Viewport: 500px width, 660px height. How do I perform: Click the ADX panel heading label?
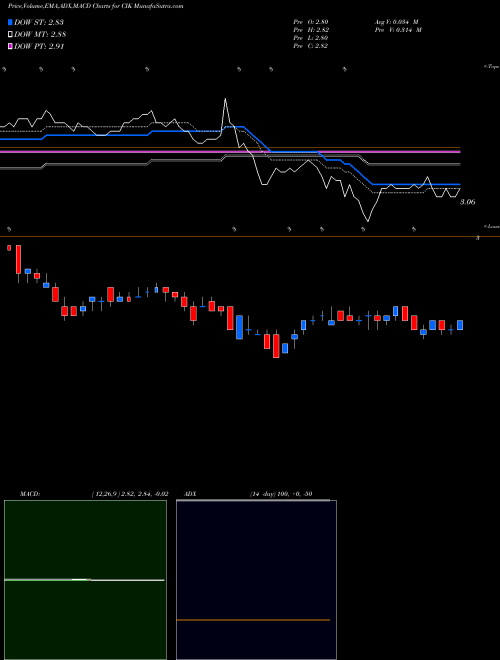click(190, 494)
